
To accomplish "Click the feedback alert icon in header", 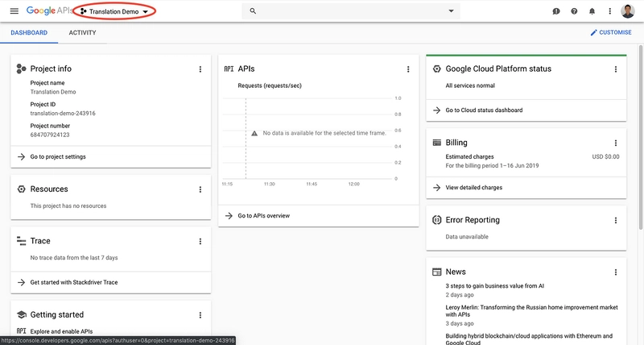I will click(x=555, y=11).
